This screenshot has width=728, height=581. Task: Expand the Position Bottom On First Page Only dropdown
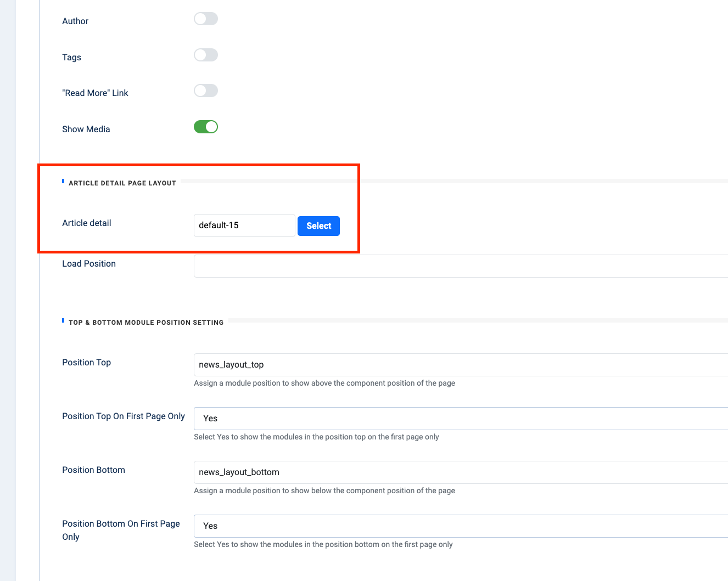click(x=460, y=526)
